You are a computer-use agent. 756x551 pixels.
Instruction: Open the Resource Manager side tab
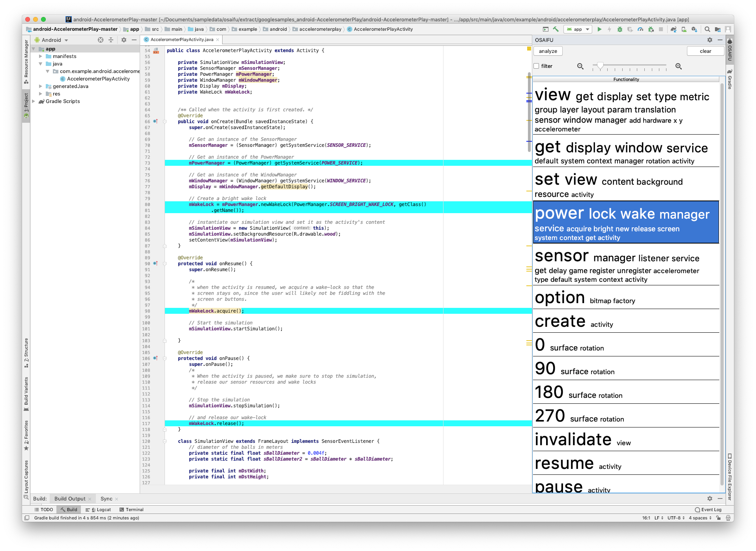coord(26,62)
